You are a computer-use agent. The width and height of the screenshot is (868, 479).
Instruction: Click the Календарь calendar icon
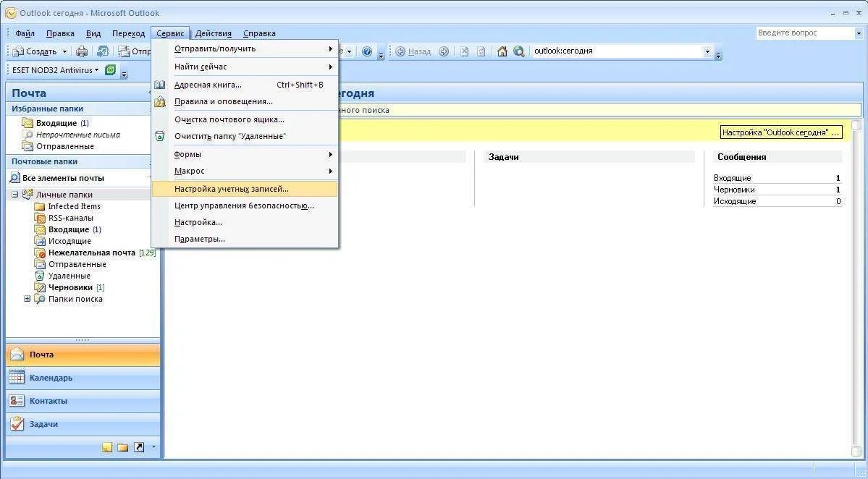pyautogui.click(x=17, y=378)
